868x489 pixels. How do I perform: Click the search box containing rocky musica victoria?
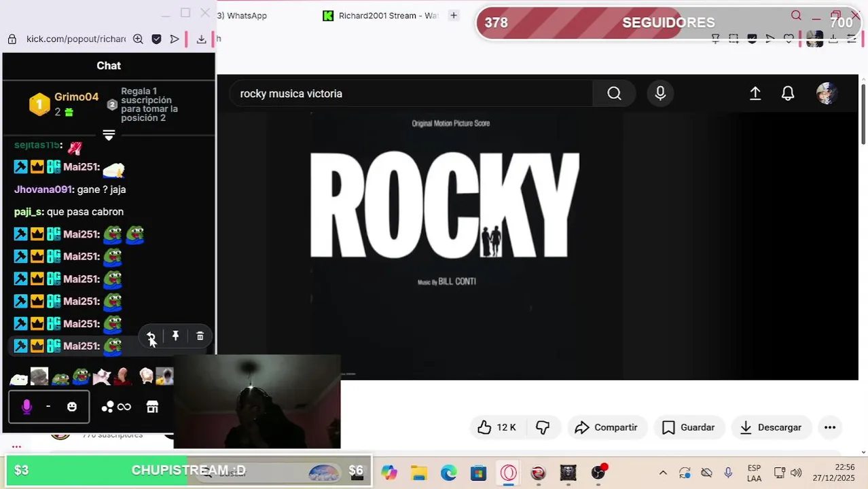(412, 94)
